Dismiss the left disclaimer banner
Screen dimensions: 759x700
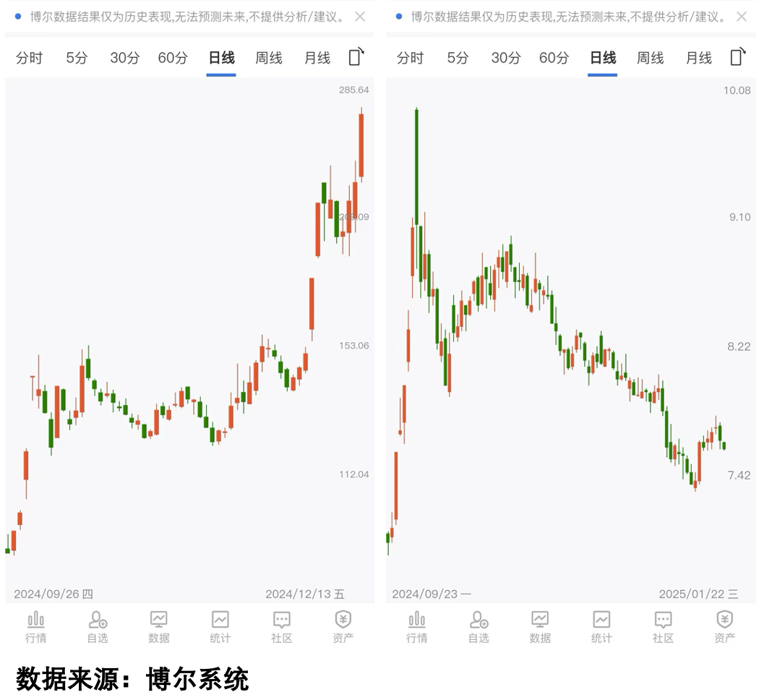[x=360, y=17]
